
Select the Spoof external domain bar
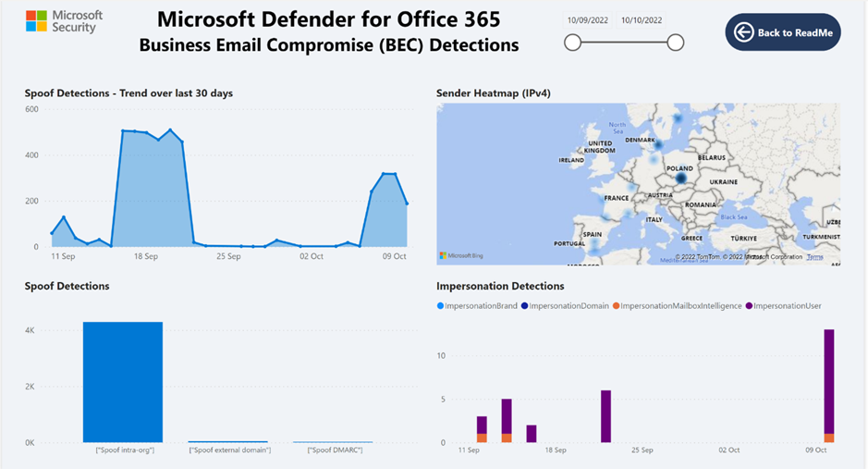coord(228,442)
